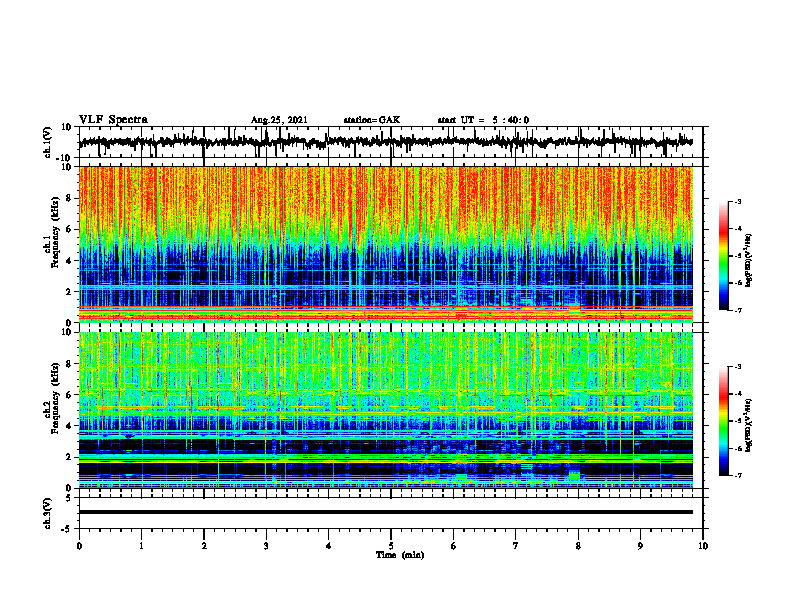Click the "Time (min)" x-axis label
792x612 pixels.
click(x=400, y=555)
